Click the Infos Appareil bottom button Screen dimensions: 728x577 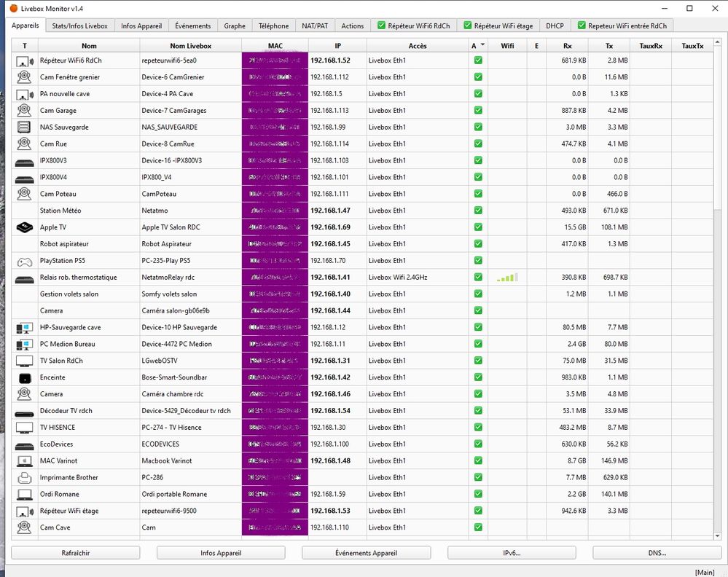tap(221, 553)
